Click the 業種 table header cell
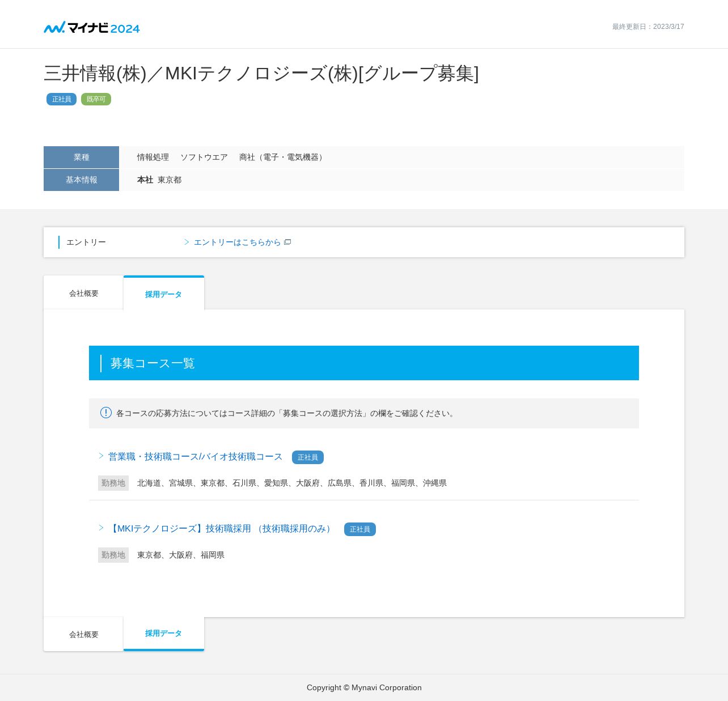Image resolution: width=728 pixels, height=701 pixels. tap(81, 157)
